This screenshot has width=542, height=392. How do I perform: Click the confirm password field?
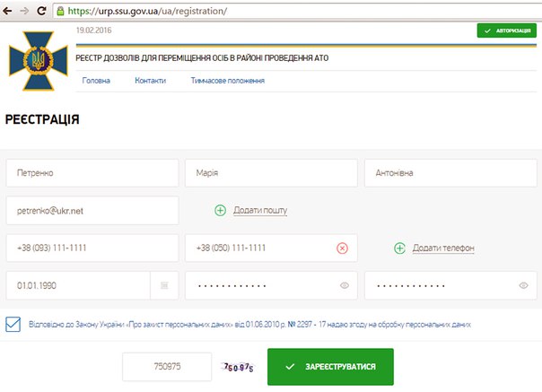click(450, 285)
